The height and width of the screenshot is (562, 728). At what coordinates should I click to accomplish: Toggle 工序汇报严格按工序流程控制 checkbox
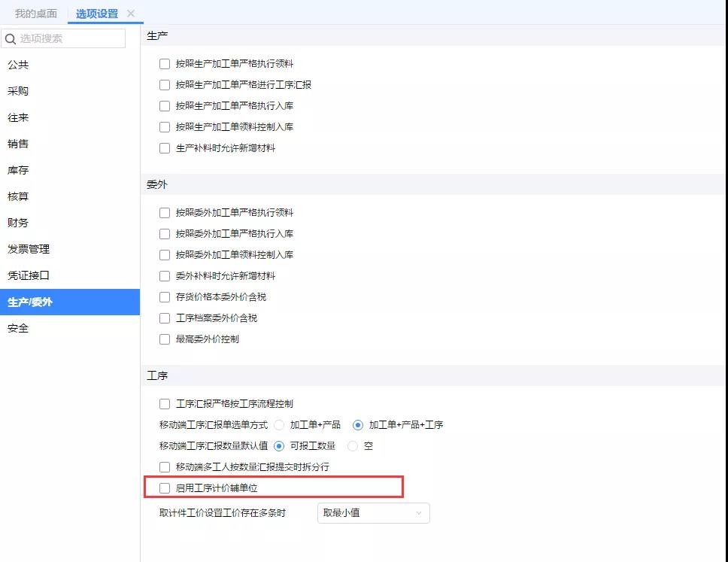coord(165,404)
